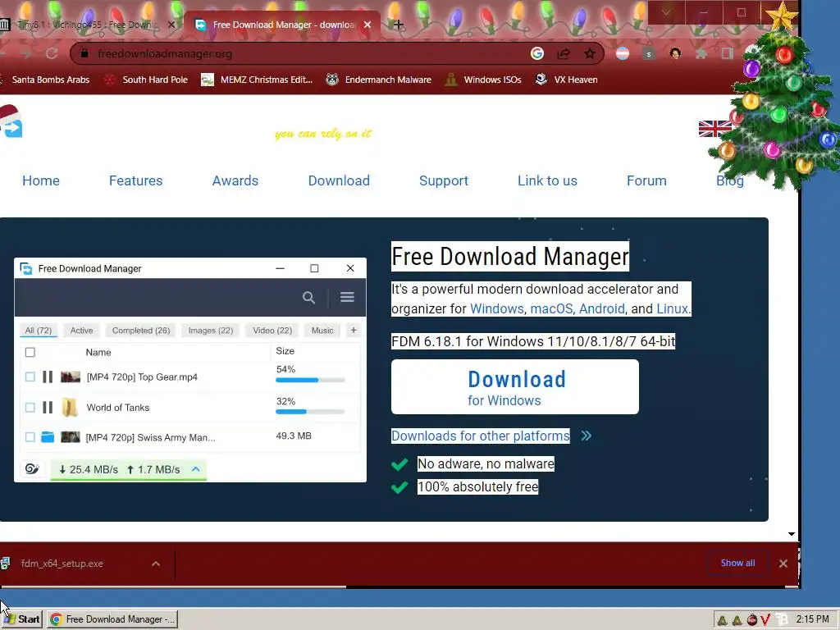The height and width of the screenshot is (630, 840).
Task: Select the Music filter tab
Action: coord(322,331)
